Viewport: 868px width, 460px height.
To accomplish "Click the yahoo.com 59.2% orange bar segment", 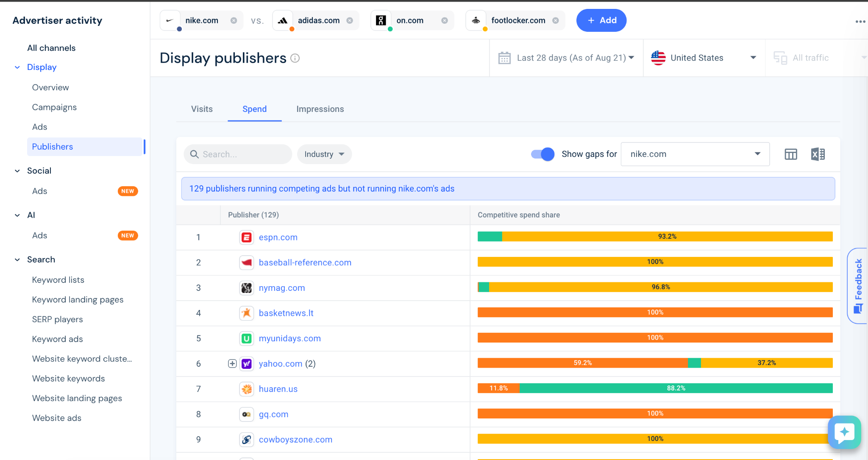I will [x=583, y=363].
